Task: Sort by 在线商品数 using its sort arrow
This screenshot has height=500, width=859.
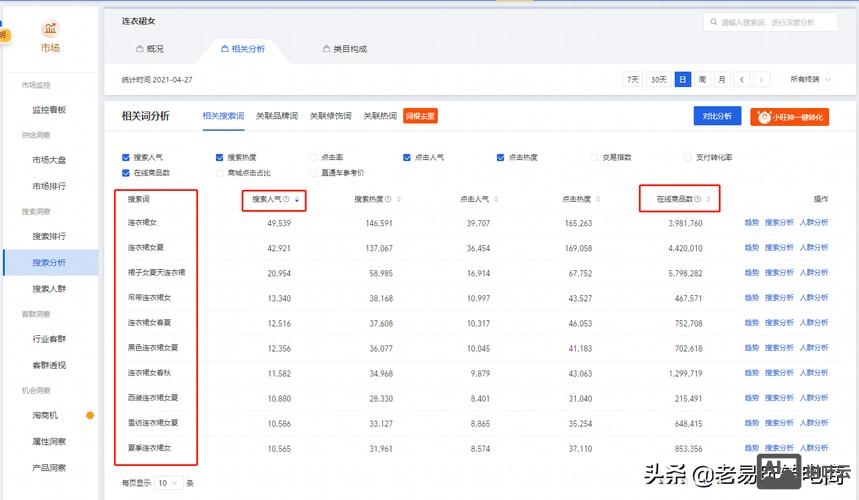Action: [x=708, y=199]
